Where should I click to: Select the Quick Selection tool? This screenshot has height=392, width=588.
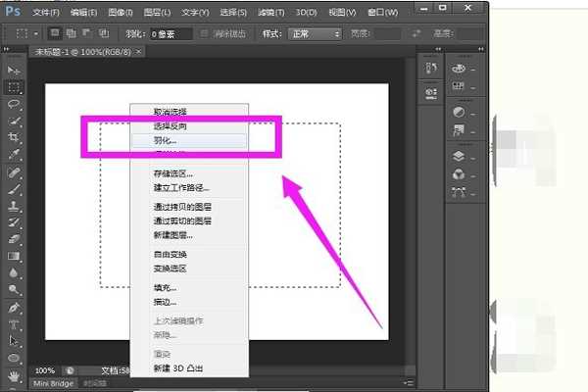point(14,121)
